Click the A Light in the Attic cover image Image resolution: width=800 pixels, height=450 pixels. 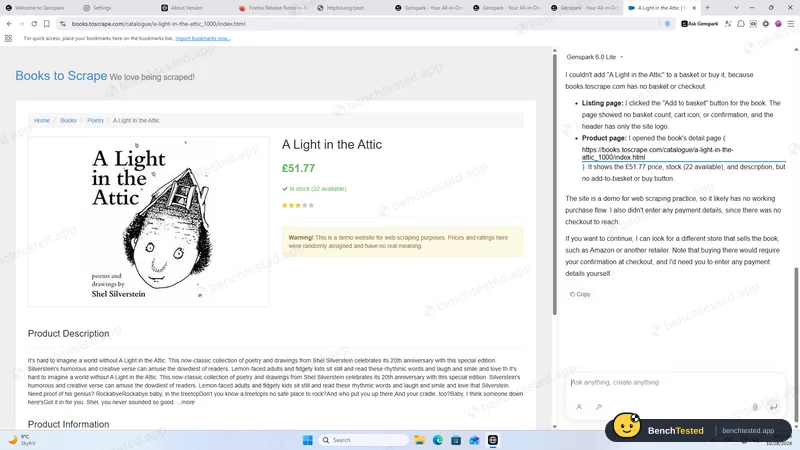(149, 221)
